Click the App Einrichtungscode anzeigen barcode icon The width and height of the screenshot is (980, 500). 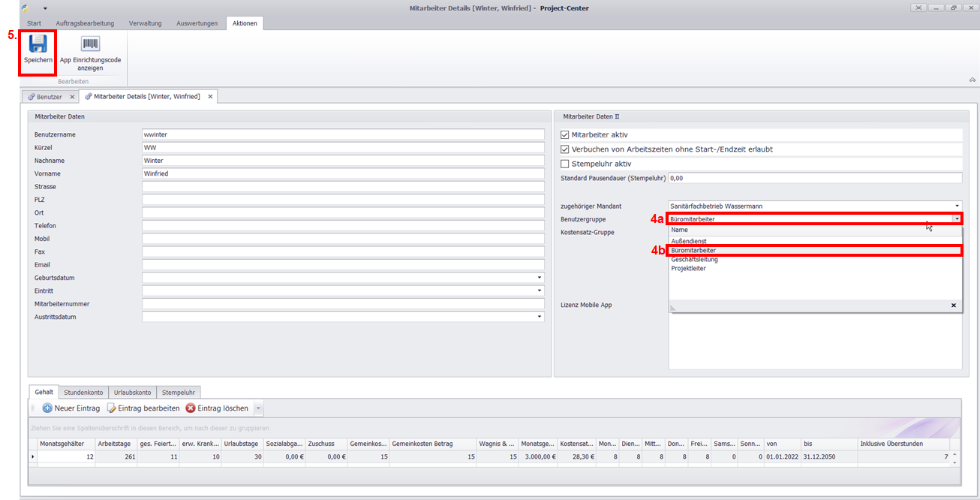pyautogui.click(x=91, y=44)
